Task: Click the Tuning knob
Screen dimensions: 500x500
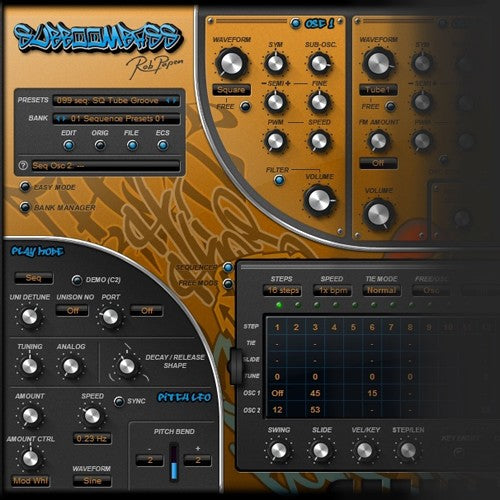Action: (x=29, y=366)
